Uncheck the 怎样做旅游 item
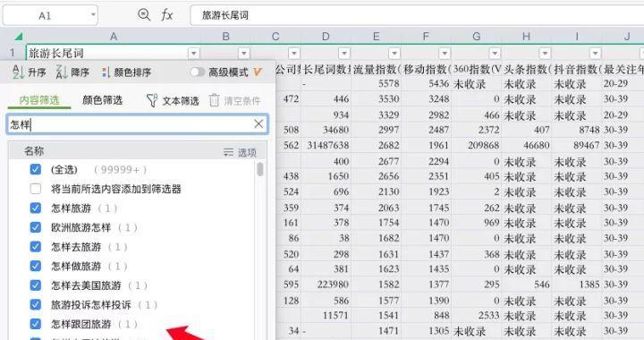644x340 pixels. click(36, 266)
